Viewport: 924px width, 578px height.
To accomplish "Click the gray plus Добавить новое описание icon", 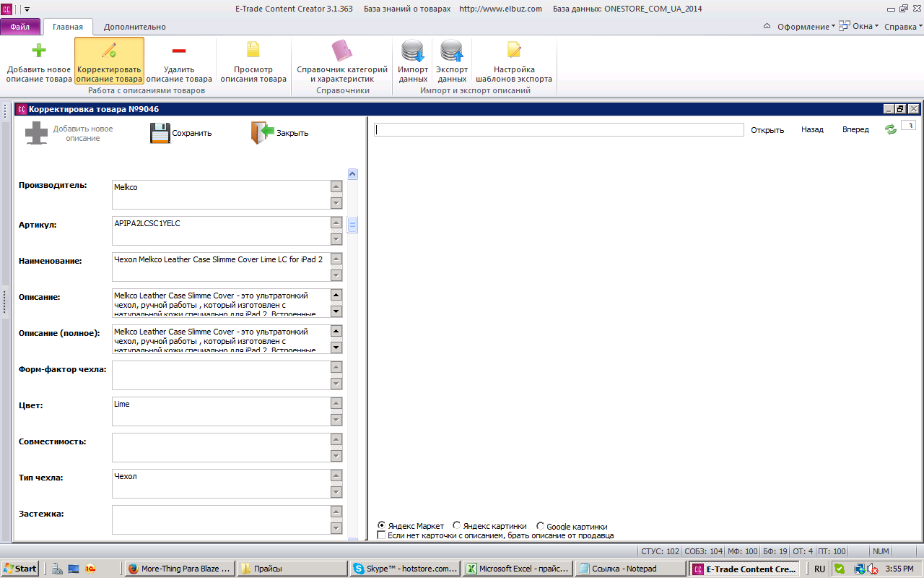I will point(37,133).
